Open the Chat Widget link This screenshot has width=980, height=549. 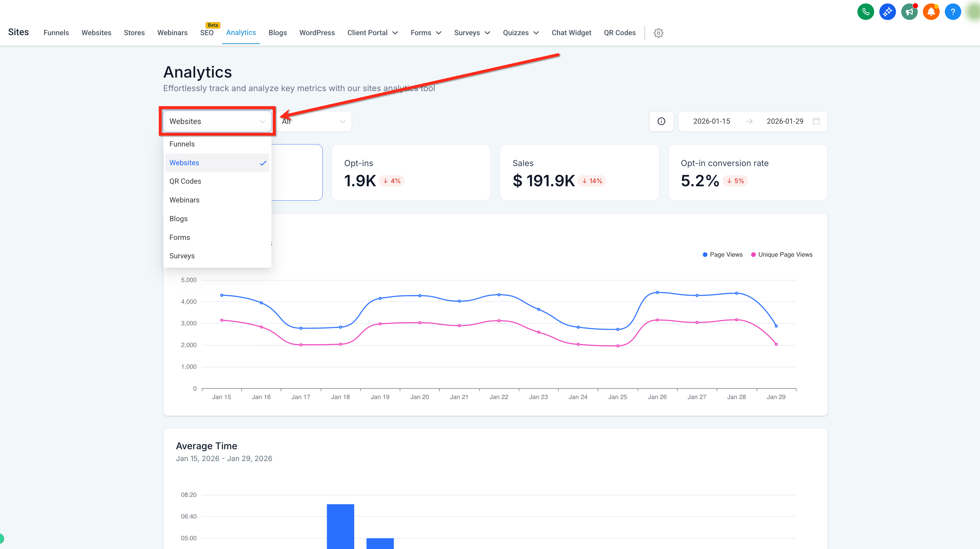click(571, 33)
